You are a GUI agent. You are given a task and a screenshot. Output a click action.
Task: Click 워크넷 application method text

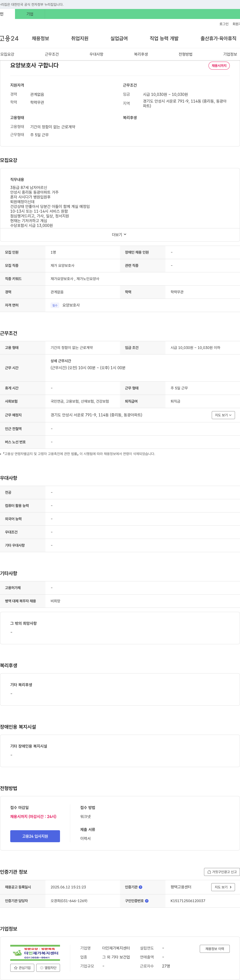(x=85, y=817)
